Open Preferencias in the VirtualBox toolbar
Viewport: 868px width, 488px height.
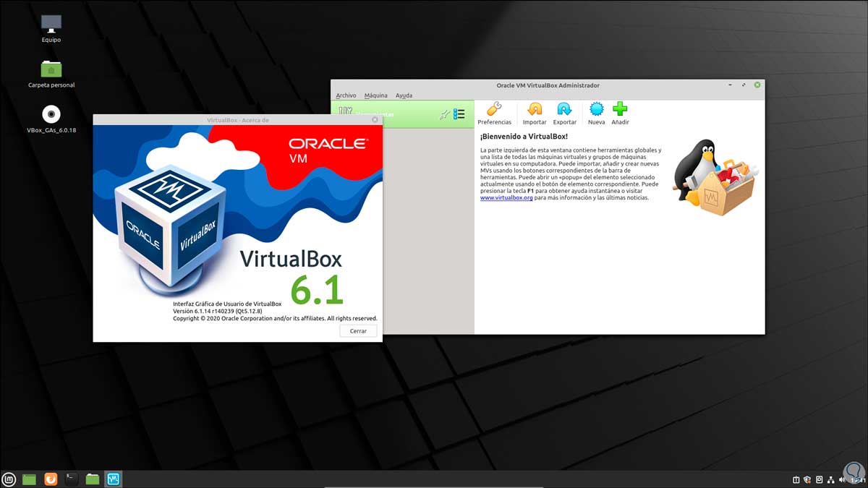(x=494, y=114)
